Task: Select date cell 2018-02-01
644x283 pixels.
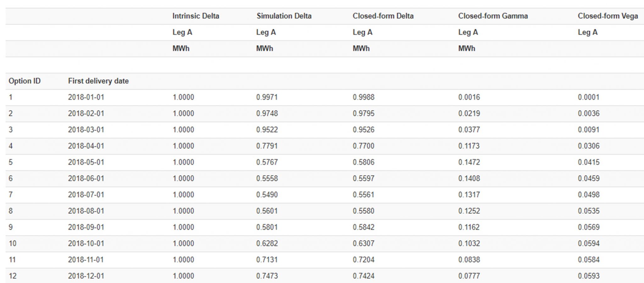Action: [86, 113]
